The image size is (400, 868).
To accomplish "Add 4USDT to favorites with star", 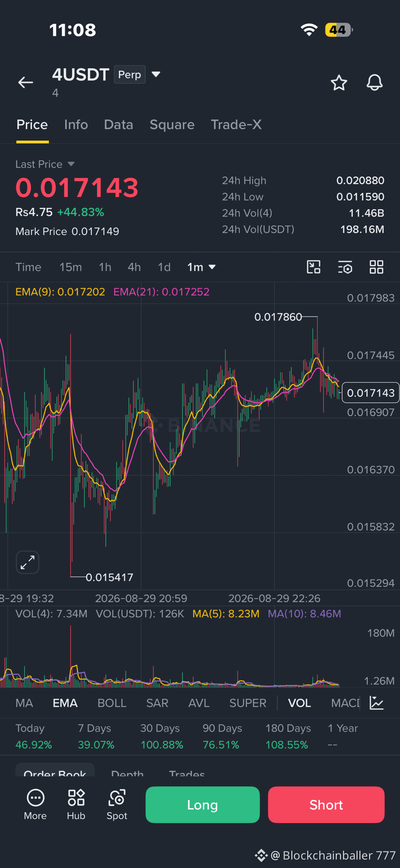I will (x=339, y=83).
